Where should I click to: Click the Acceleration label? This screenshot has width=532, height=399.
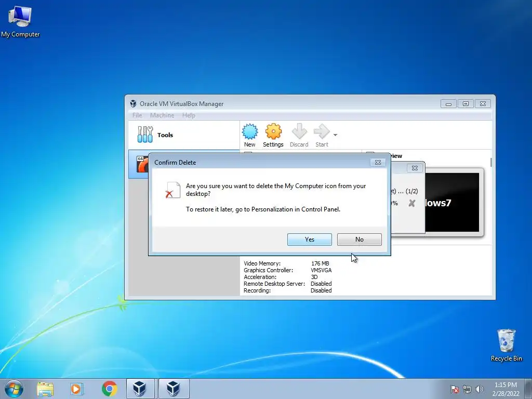tap(260, 277)
